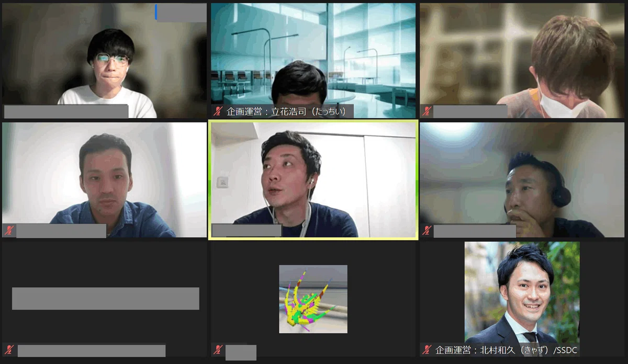Select the 企画運営:立花浩司(たっちい) name label
The height and width of the screenshot is (364, 628).
point(288,111)
